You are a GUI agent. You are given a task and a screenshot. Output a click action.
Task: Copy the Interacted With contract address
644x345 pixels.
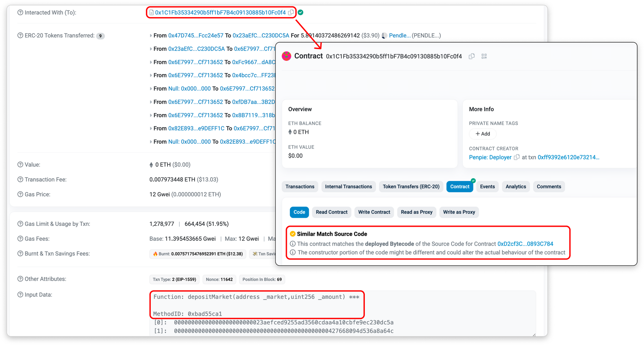[291, 13]
